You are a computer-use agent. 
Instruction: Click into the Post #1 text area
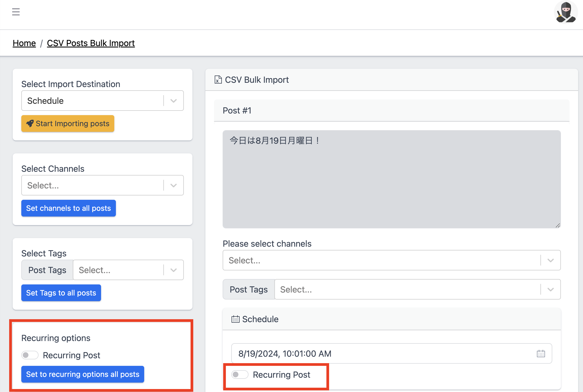click(x=392, y=179)
